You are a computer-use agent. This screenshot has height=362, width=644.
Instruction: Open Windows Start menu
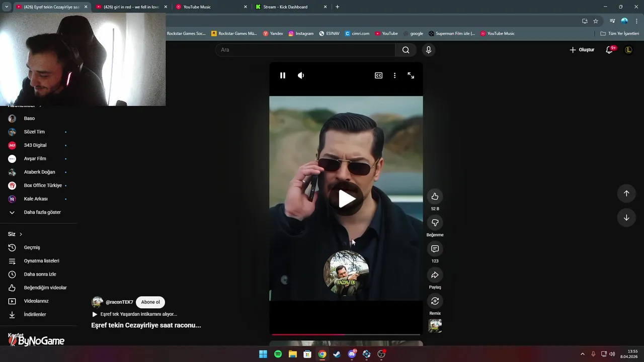[263, 354]
